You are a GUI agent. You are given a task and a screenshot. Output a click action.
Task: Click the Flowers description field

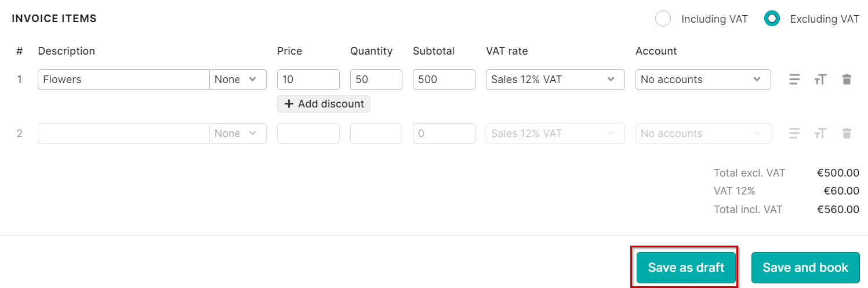point(124,80)
